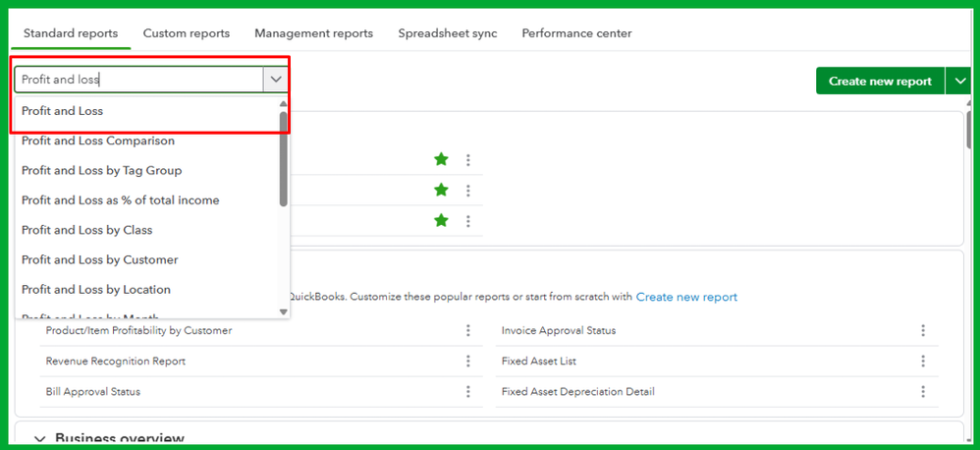Viewport: 980px width, 450px height.
Task: Open options menu for Fixed Asset List
Action: click(923, 362)
